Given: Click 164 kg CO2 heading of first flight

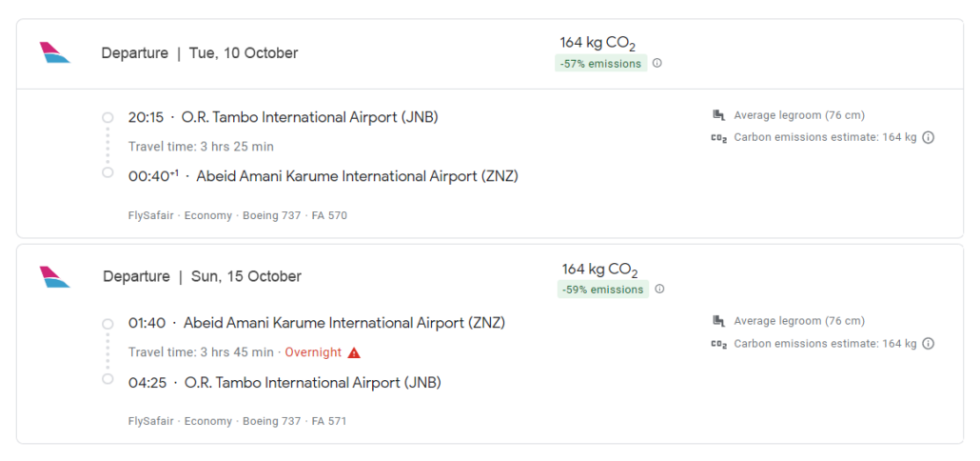Looking at the screenshot, I should tap(598, 43).
